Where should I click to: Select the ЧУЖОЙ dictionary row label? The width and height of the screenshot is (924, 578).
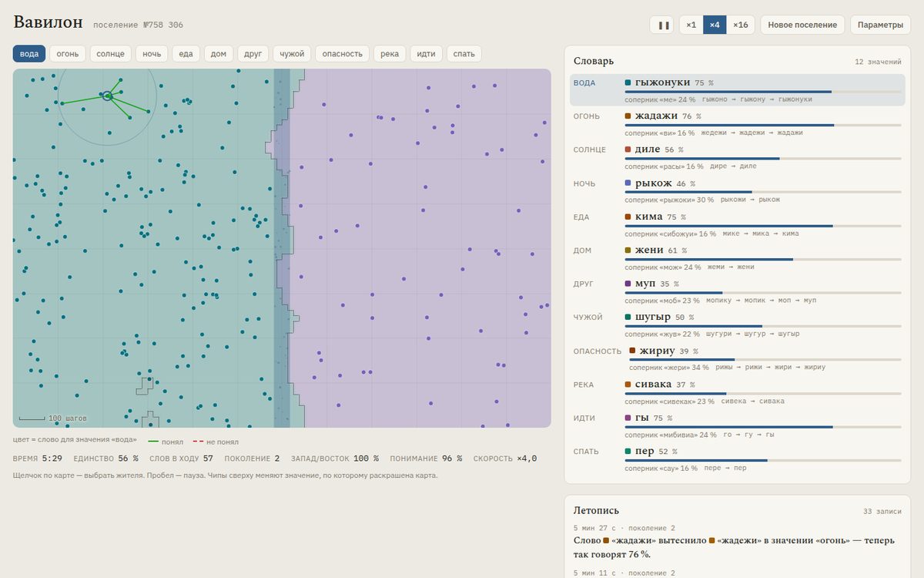click(588, 318)
